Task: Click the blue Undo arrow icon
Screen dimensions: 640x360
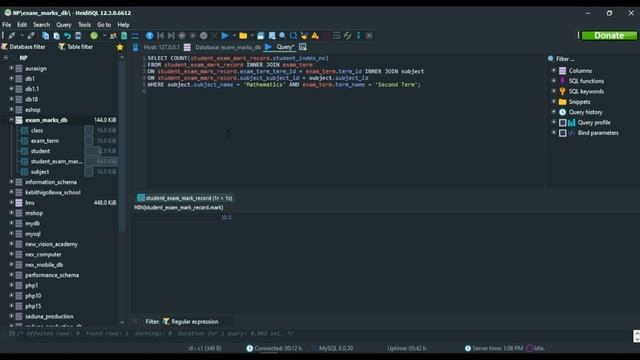Action: point(67,36)
